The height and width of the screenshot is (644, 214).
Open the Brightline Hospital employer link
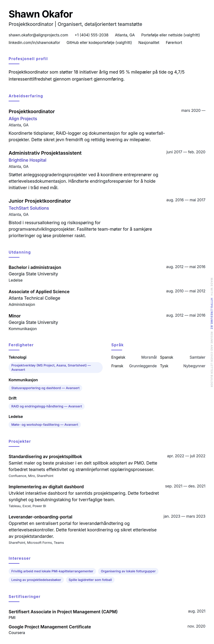tap(27, 160)
